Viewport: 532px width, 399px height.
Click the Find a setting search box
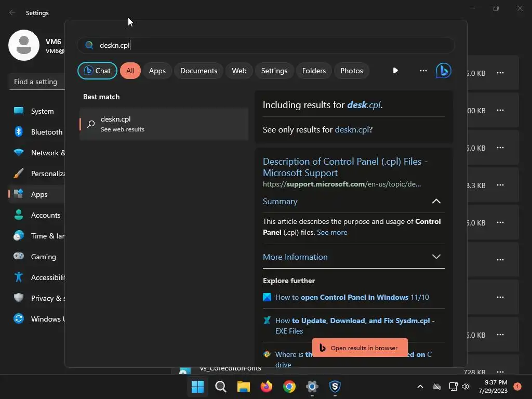click(x=37, y=82)
